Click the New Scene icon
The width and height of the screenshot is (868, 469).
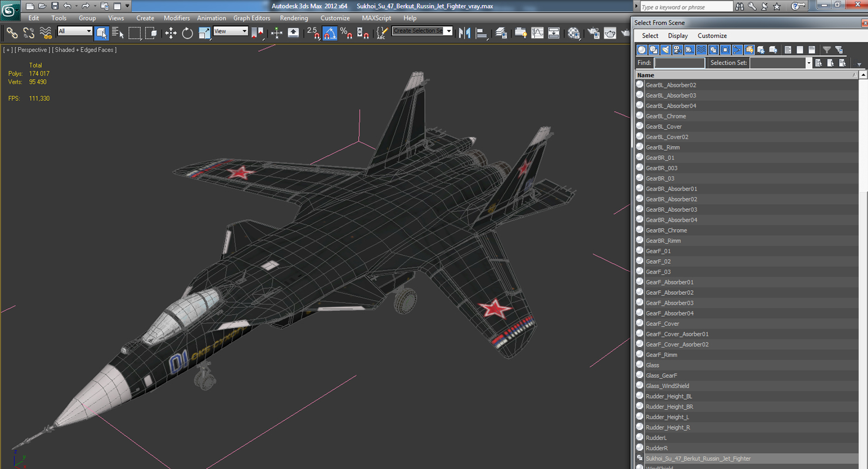pyautogui.click(x=30, y=6)
